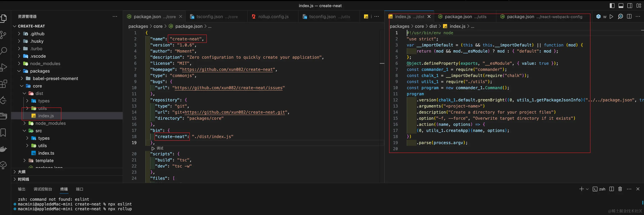This screenshot has height=215, width=644.
Task: Expand the 时间线 timeline section
Action: [67, 179]
